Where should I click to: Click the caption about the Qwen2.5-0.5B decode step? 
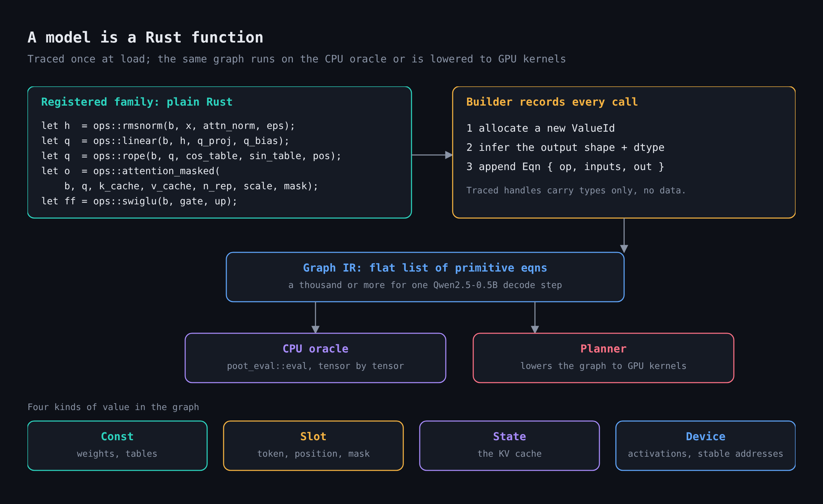coord(425,285)
